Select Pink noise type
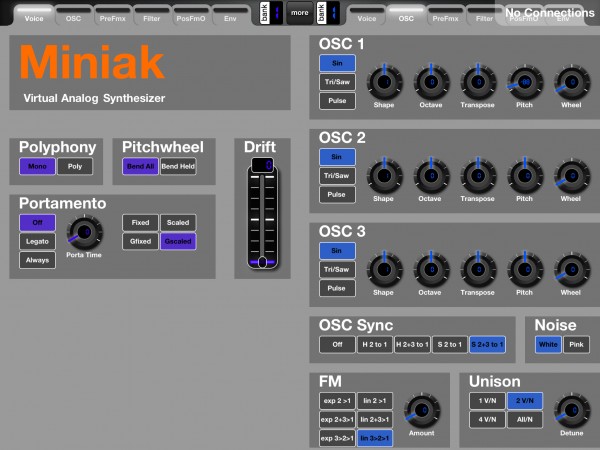The image size is (600, 450). (576, 344)
